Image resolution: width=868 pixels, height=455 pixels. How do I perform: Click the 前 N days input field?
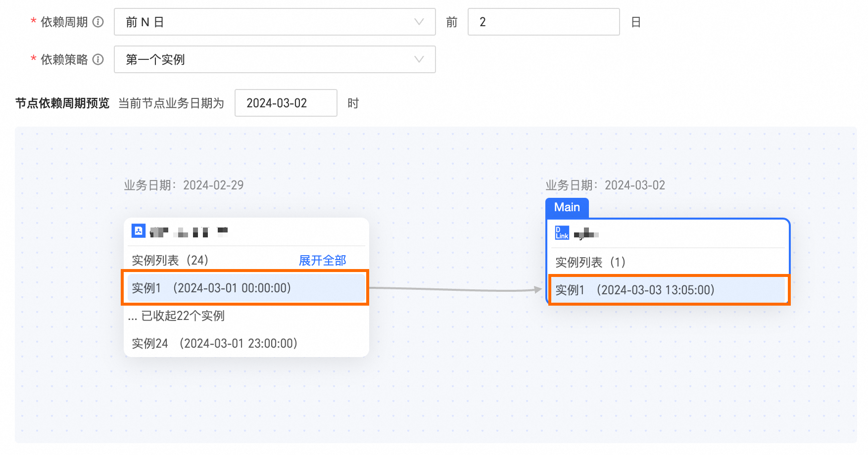[x=543, y=22]
